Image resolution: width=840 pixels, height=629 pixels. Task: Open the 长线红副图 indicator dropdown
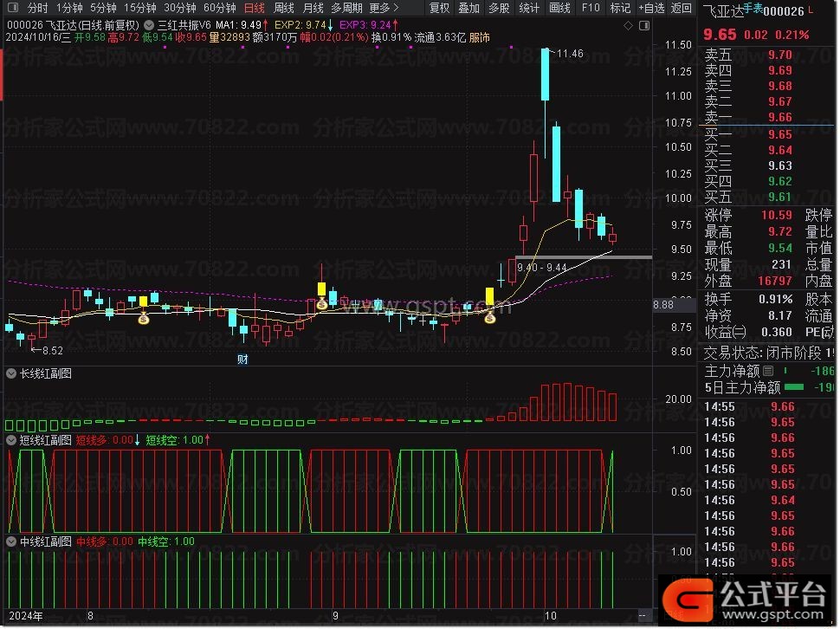pyautogui.click(x=11, y=373)
